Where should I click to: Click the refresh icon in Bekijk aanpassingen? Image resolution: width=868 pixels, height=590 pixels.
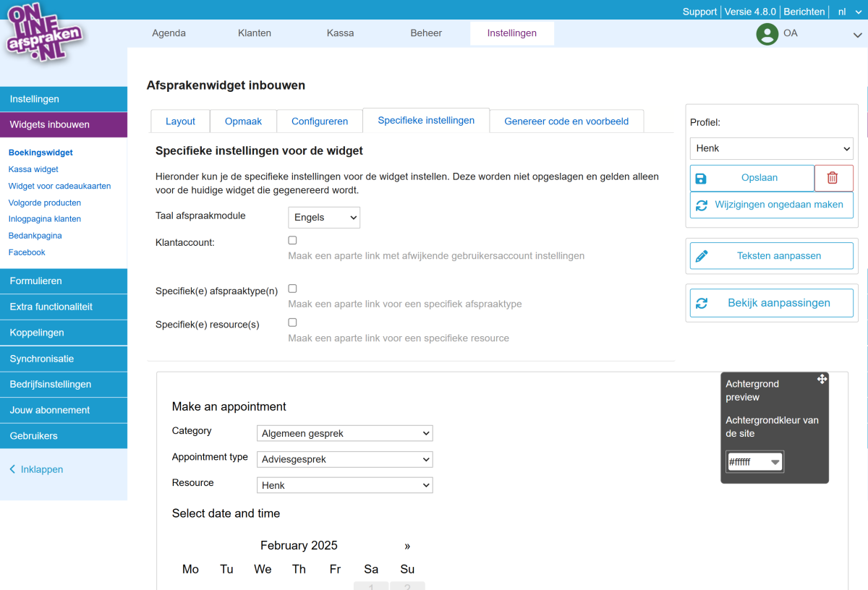click(x=701, y=304)
